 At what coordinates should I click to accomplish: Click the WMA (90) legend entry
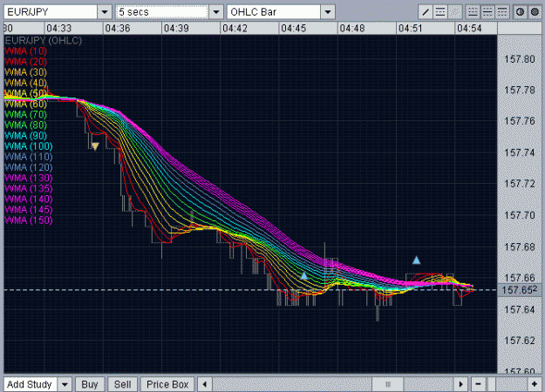pos(25,136)
